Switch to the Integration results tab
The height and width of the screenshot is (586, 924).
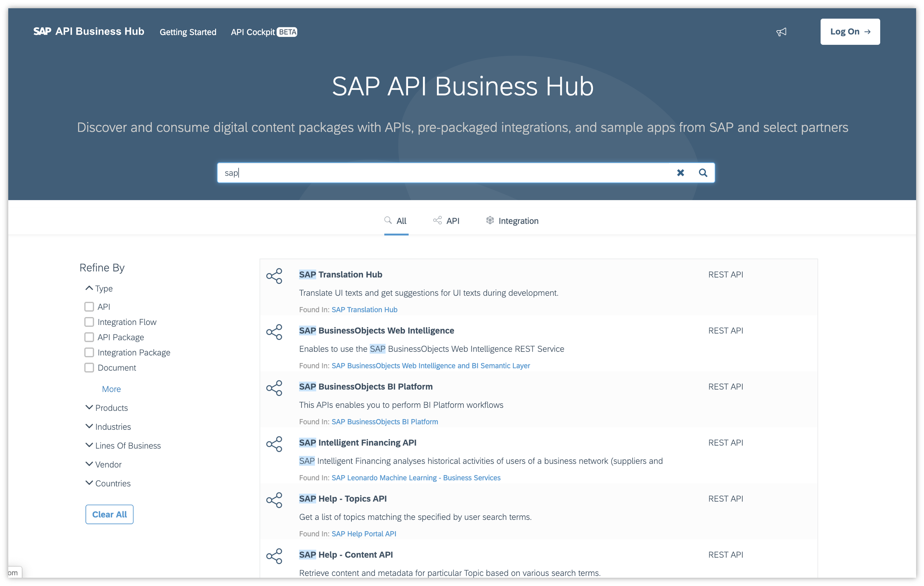pyautogui.click(x=518, y=221)
